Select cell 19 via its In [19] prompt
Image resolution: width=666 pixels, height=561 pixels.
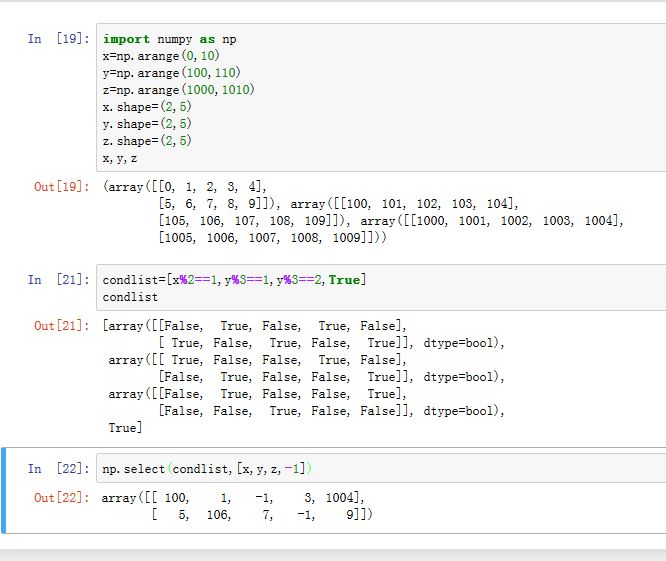pyautogui.click(x=56, y=39)
